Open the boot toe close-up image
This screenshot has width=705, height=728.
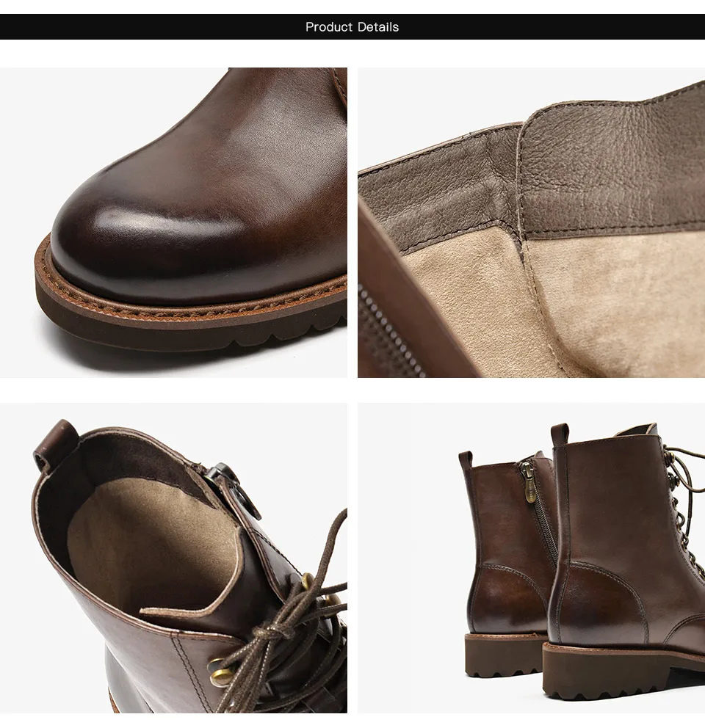click(x=173, y=222)
